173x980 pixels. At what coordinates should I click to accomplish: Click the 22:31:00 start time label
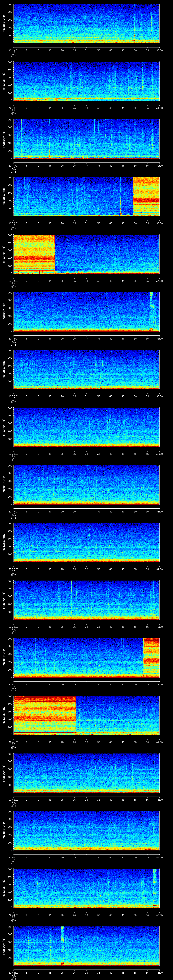click(13, 166)
